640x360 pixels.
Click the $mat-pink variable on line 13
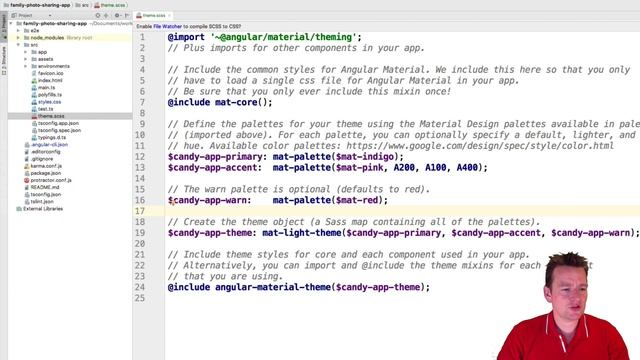coord(359,167)
